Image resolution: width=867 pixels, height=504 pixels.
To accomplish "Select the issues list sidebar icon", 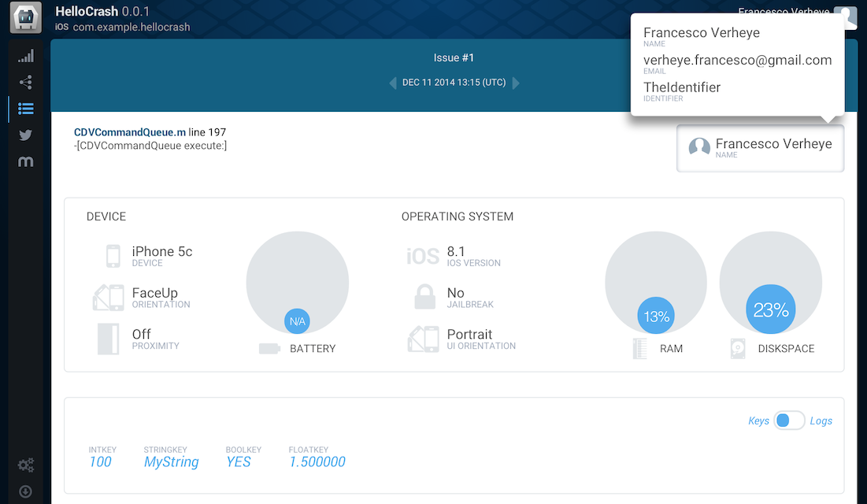I will pyautogui.click(x=25, y=109).
